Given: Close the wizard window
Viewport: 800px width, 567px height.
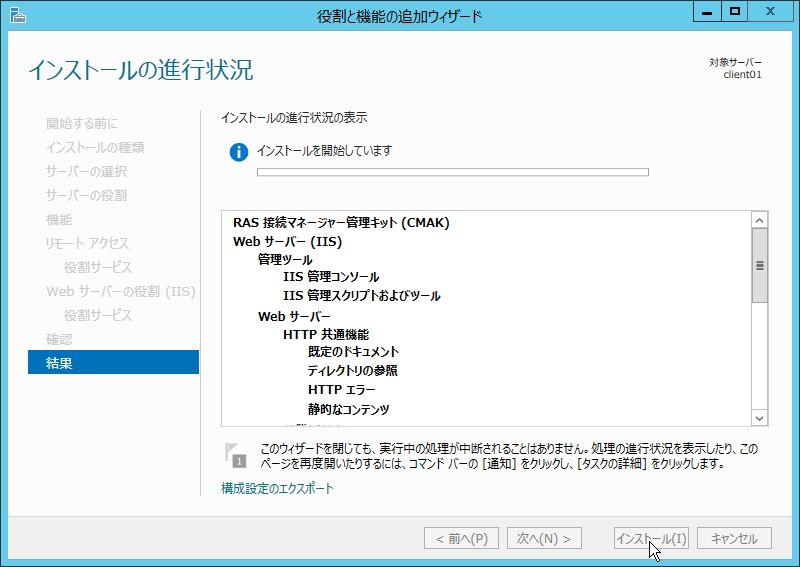Looking at the screenshot, I should [770, 11].
